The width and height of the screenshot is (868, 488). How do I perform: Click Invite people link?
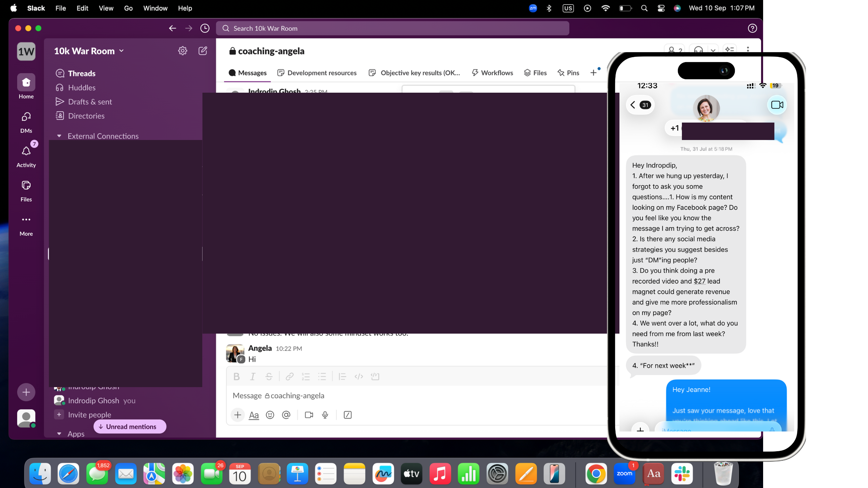89,415
